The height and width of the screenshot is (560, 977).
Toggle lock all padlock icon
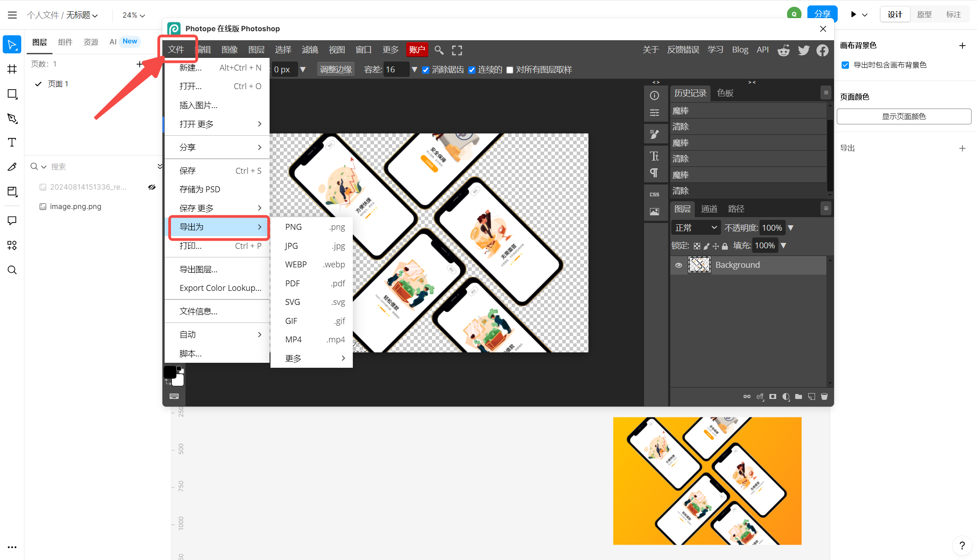pyautogui.click(x=725, y=246)
